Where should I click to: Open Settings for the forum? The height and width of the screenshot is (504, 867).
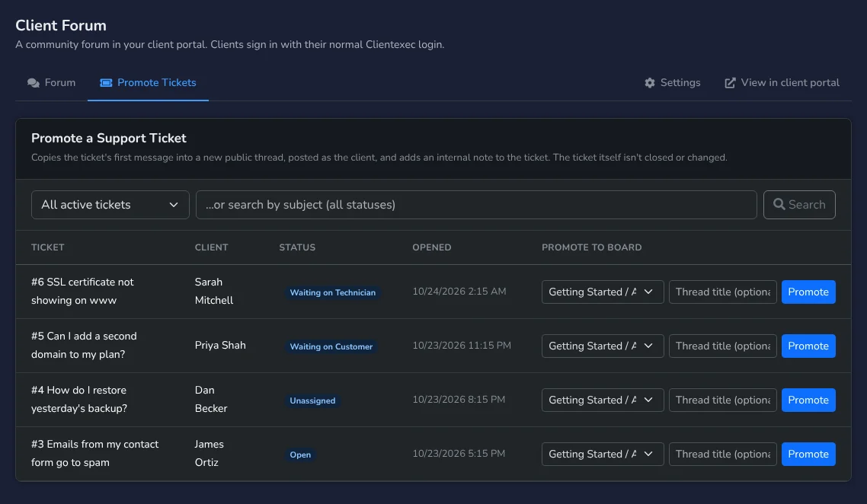(673, 83)
